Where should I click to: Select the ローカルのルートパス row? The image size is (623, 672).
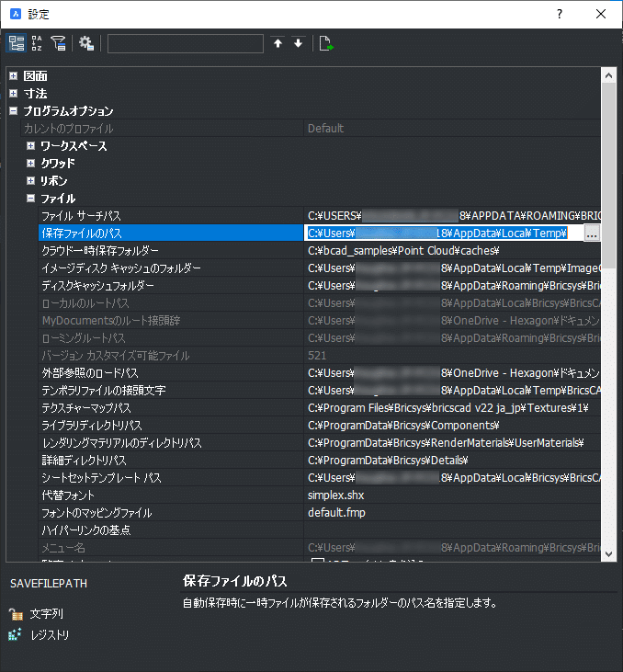coord(319,303)
